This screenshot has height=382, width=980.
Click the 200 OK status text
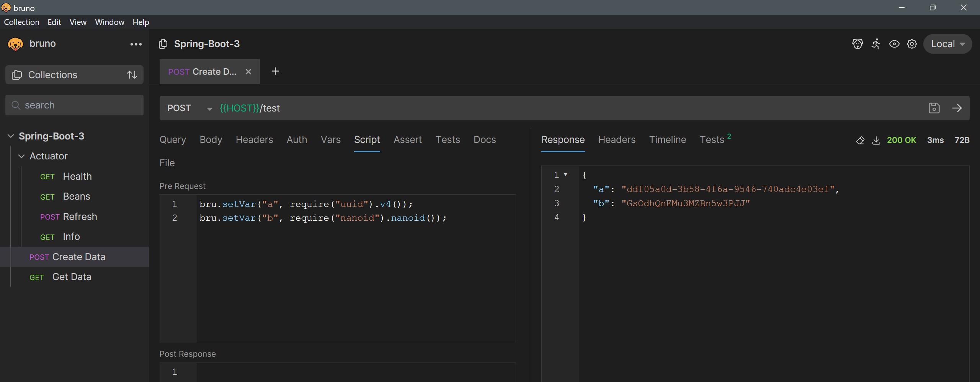(x=902, y=140)
